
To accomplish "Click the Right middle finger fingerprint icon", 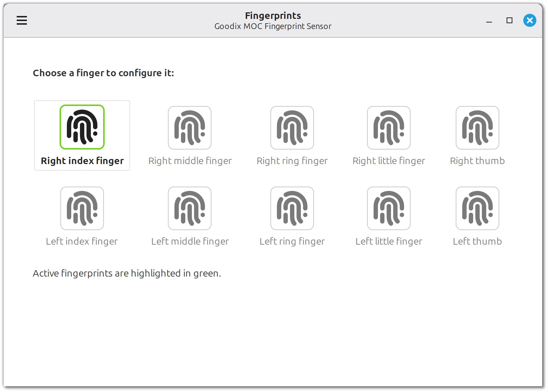I will [x=190, y=128].
